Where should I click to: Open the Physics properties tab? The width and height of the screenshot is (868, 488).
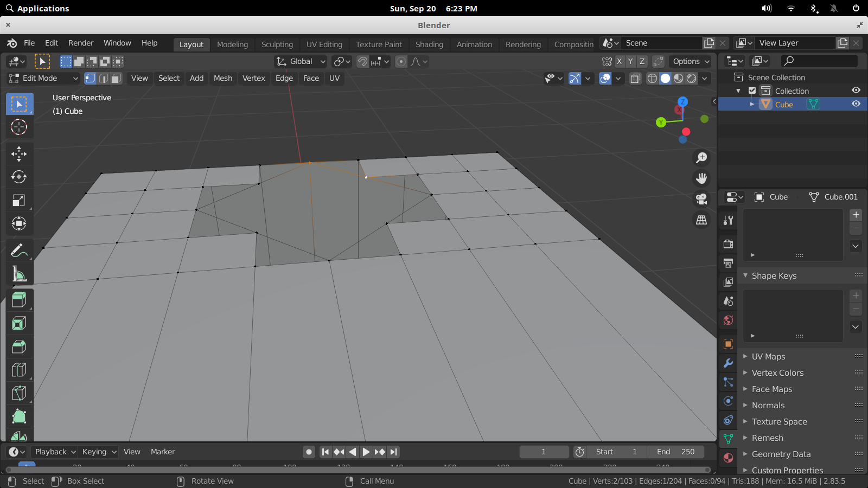[728, 401]
